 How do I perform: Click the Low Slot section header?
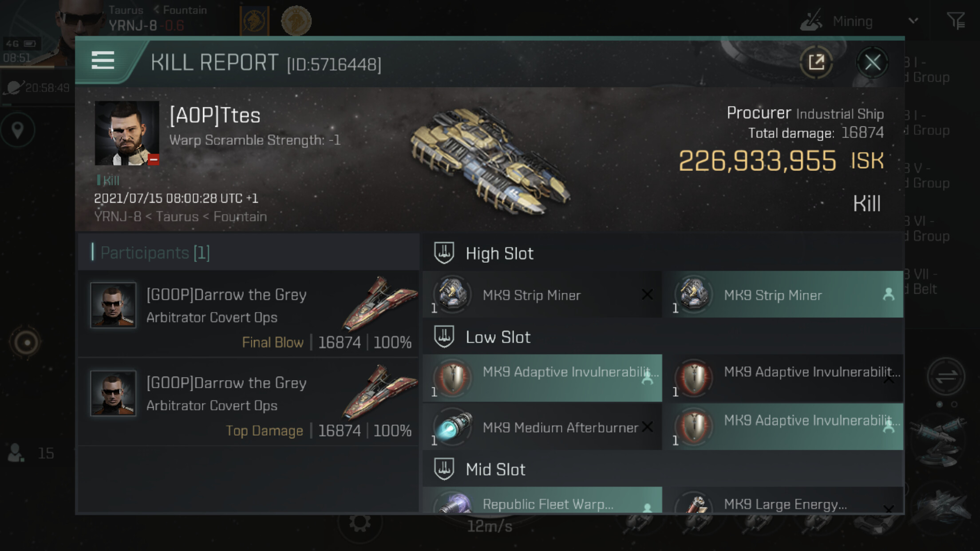click(498, 338)
